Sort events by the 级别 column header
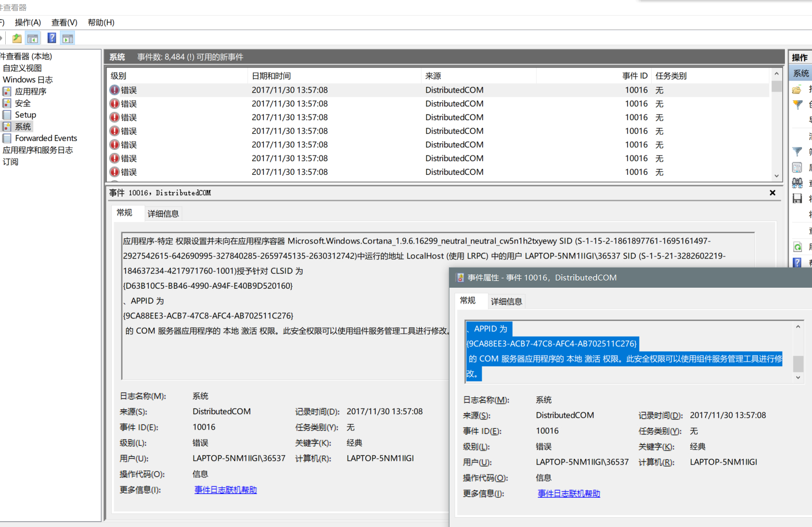Viewport: 812px width, 527px height. 177,76
